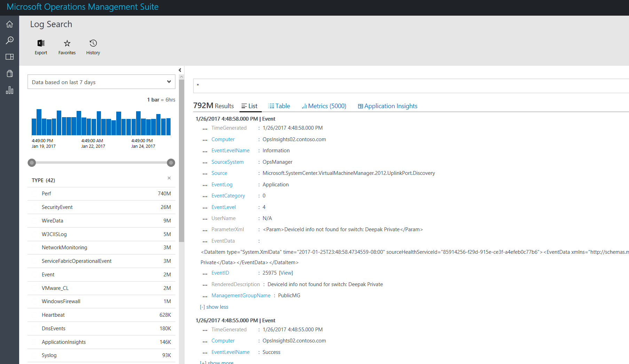Click the 792M Results count

tap(213, 106)
